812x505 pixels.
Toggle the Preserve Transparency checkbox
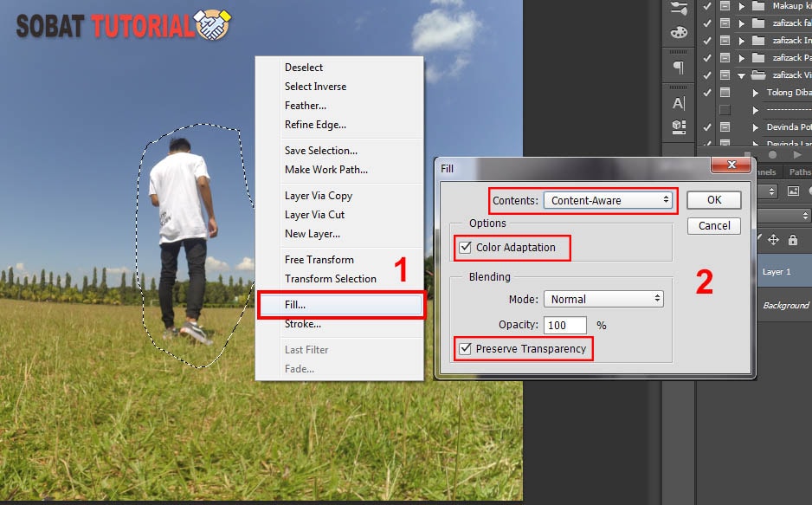click(x=465, y=348)
